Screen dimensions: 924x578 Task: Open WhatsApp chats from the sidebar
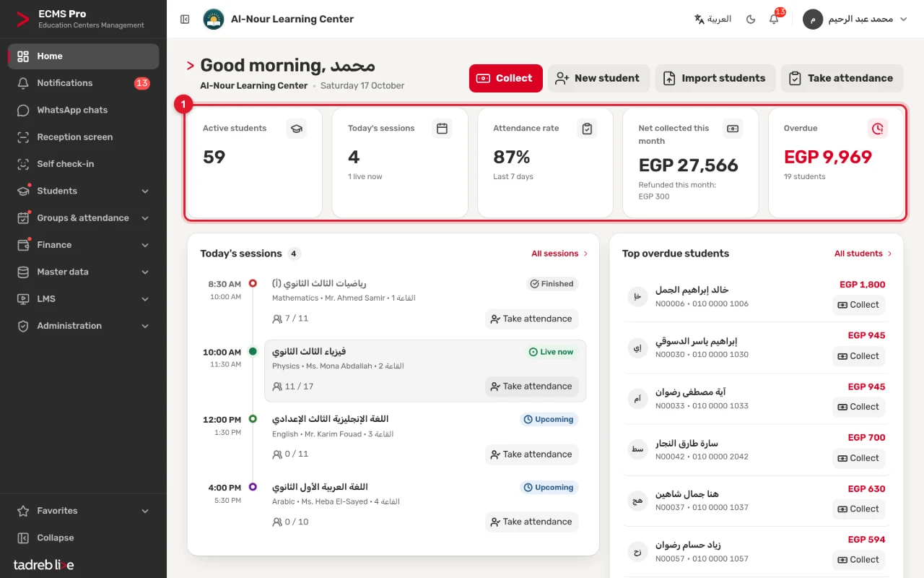83,110
